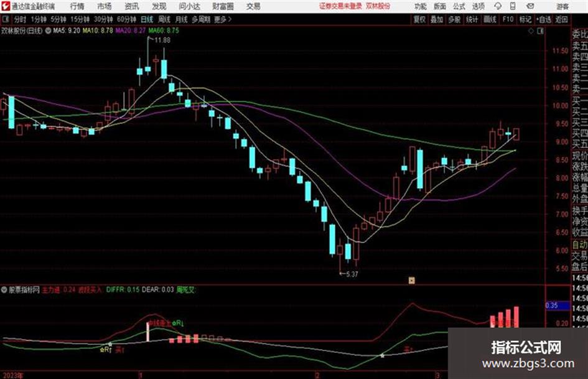The height and width of the screenshot is (379, 588).
Task: Switch to the 多周期 multi-period tab
Action: point(201,19)
